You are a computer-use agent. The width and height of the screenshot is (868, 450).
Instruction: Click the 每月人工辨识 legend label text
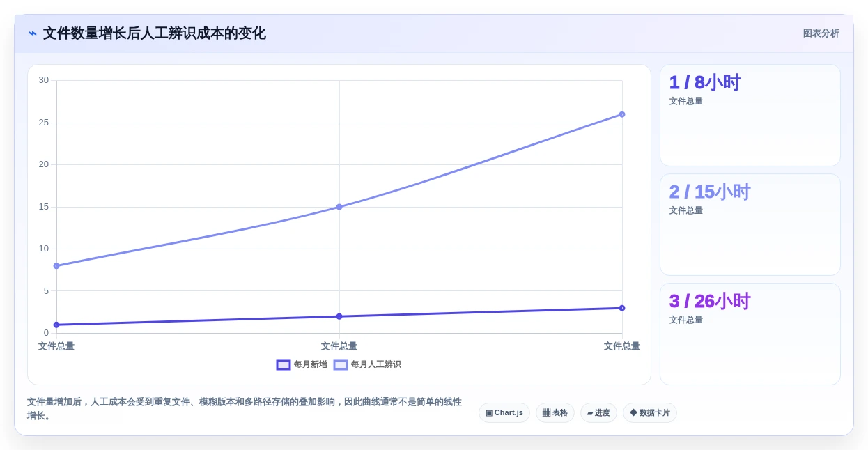point(376,365)
